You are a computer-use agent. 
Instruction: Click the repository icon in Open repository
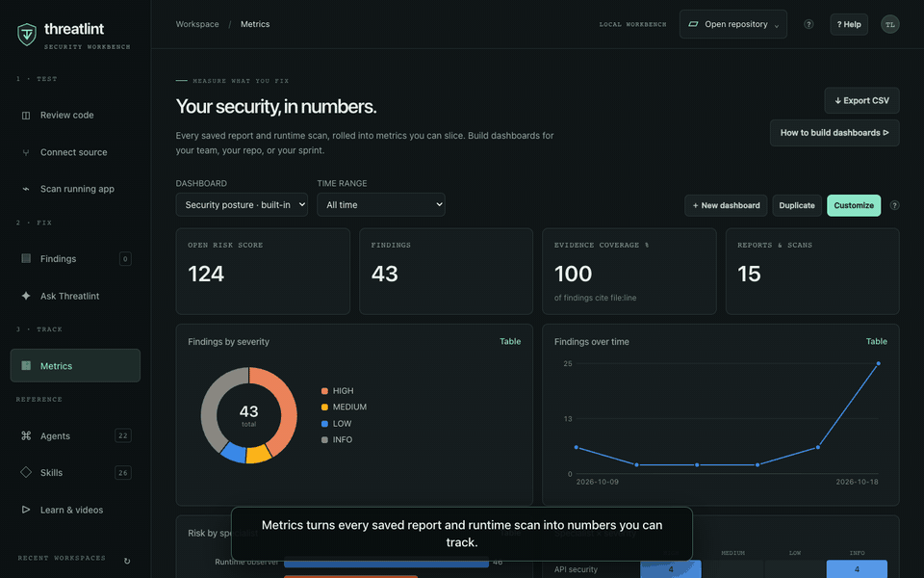694,24
